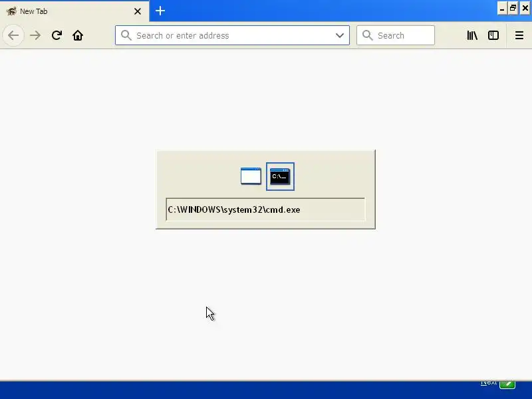Open a new tab with plus button
Image resolution: width=532 pixels, height=399 pixels.
tap(160, 11)
